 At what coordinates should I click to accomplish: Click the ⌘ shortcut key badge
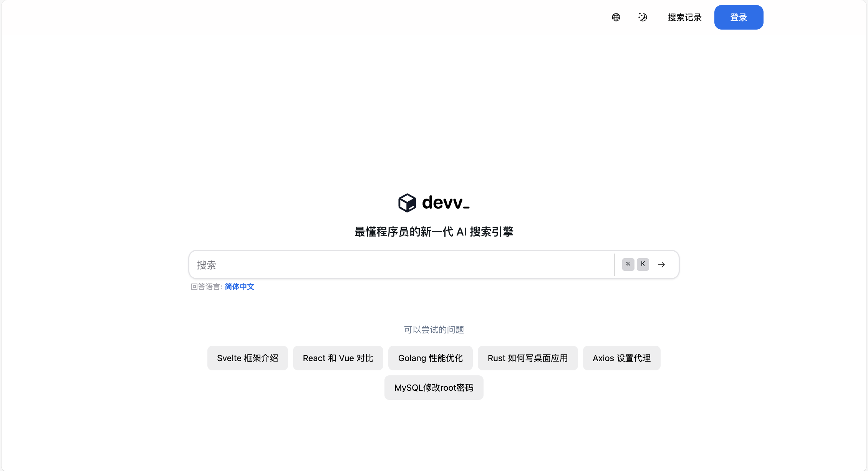point(628,264)
